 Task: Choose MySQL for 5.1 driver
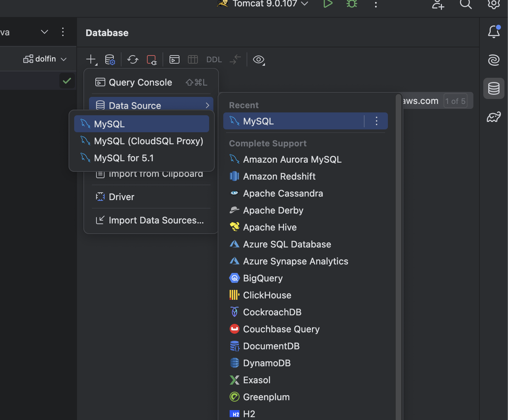coord(142,158)
